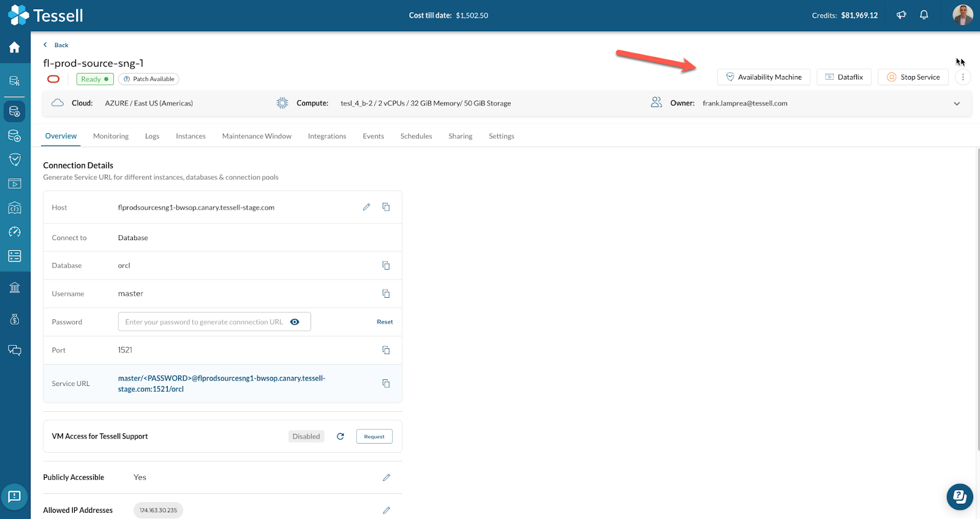
Task: Open the notifications bell
Action: click(x=924, y=15)
